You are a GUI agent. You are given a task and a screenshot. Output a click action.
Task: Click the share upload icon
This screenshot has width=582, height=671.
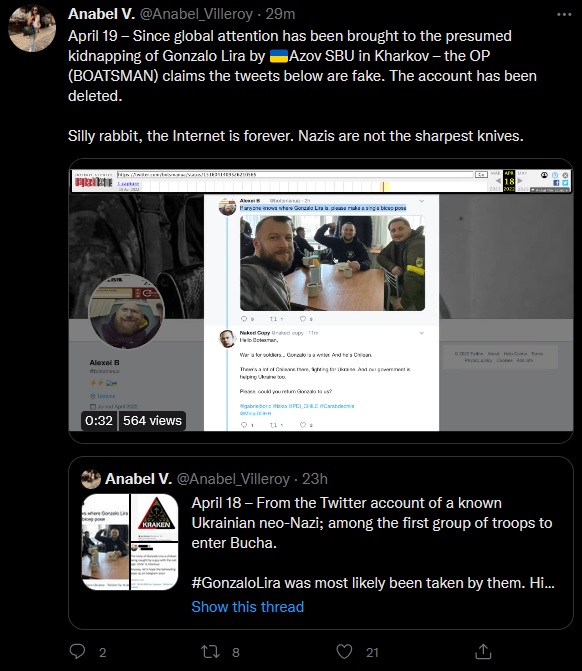483,651
